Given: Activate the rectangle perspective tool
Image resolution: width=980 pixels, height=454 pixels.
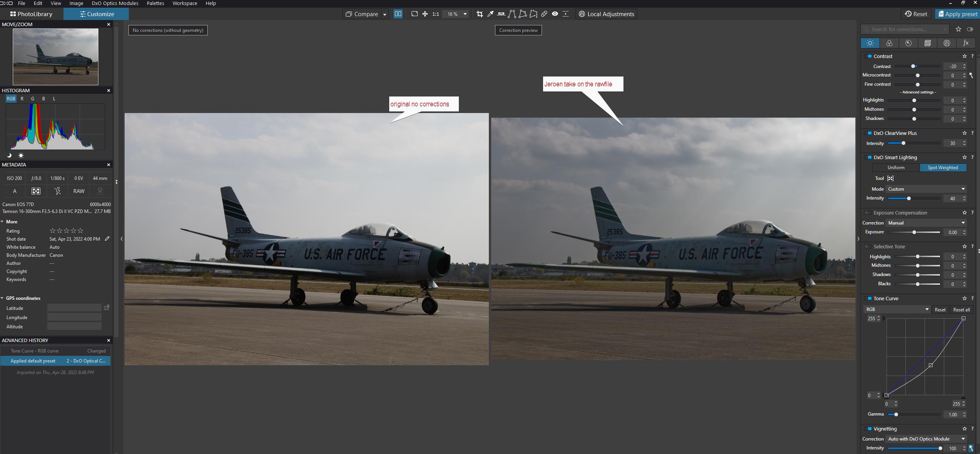Looking at the screenshot, I should [x=523, y=14].
